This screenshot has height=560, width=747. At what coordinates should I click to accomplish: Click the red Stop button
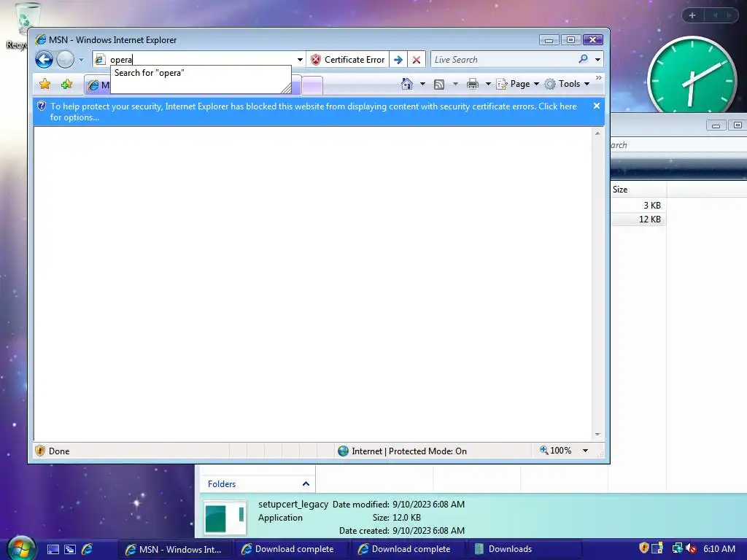(417, 60)
